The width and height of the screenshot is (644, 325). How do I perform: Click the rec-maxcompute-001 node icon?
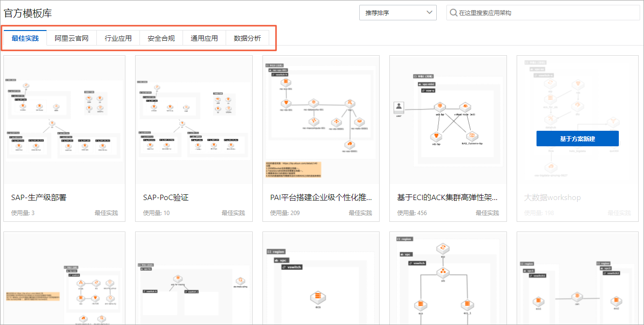coord(314,121)
